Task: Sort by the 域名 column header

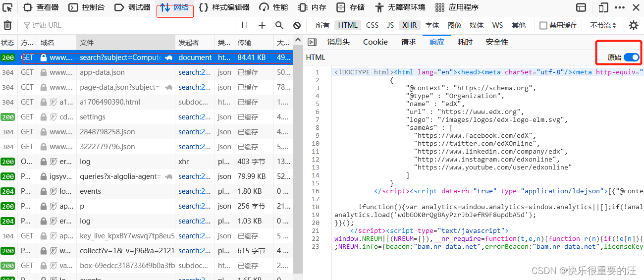Action: (56, 43)
